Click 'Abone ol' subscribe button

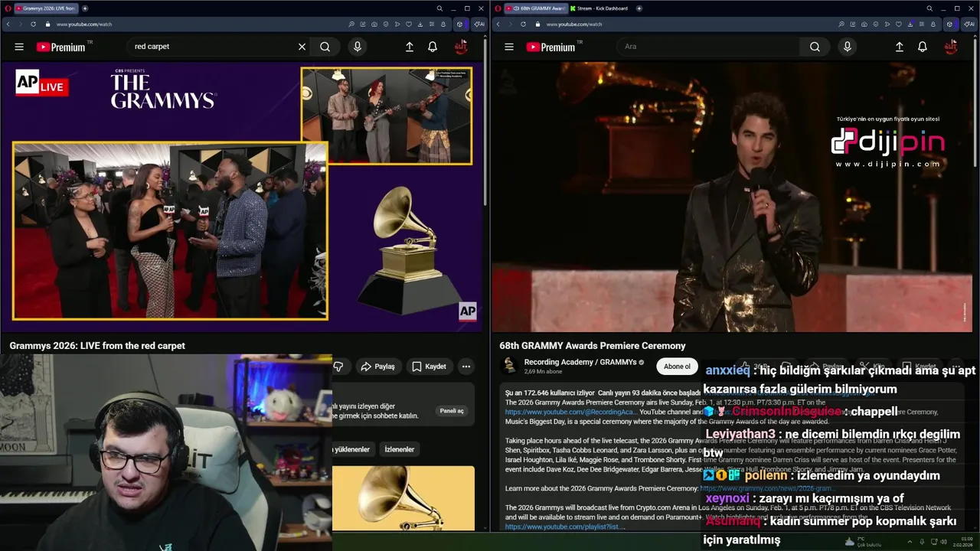(677, 367)
